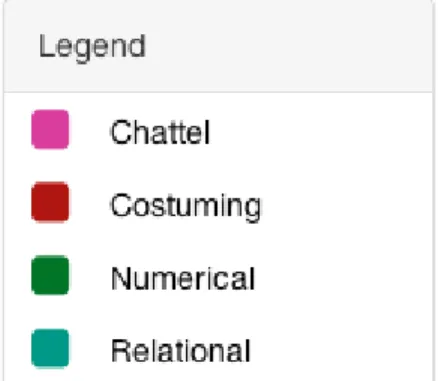Click empty header area beside Legend title
438x381 pixels.
pos(287,47)
